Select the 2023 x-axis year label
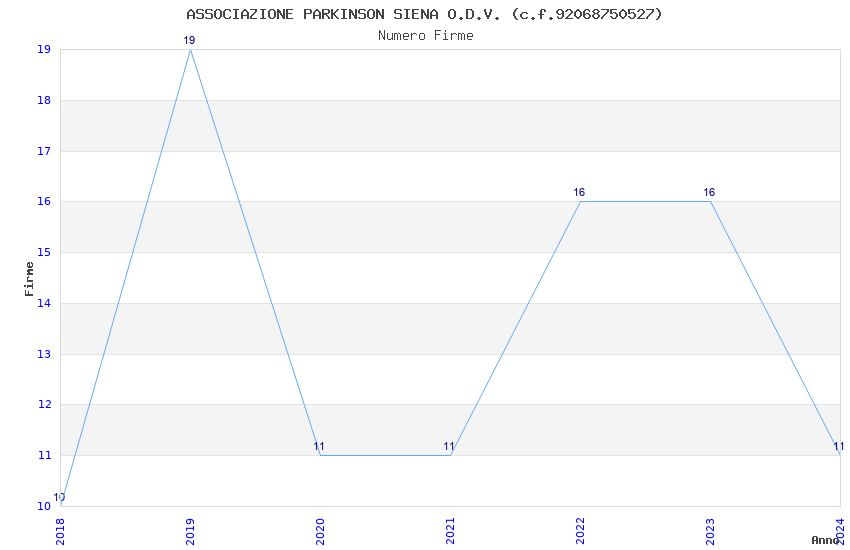Viewport: 850px width, 550px height. tap(711, 532)
